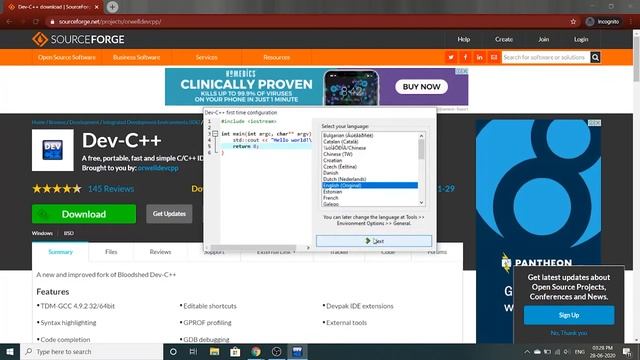Open Cortana circle on taskbar
Viewport: 640px width, 360px height.
click(173, 351)
